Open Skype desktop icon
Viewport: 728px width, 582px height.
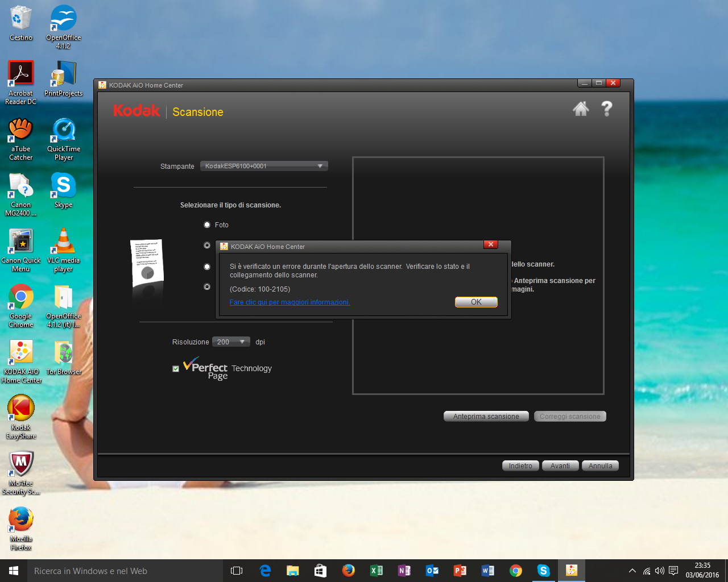coord(64,190)
